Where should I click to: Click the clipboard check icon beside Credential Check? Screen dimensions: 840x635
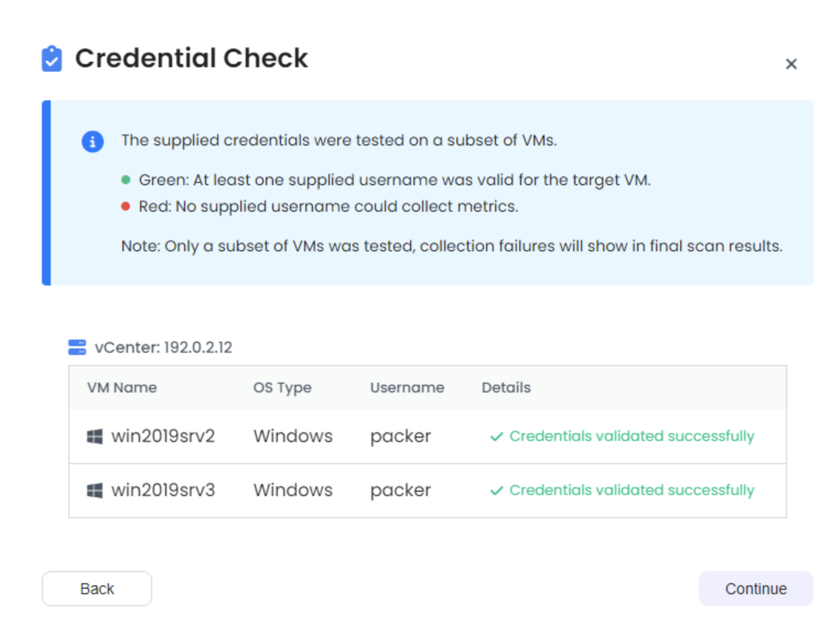click(x=52, y=58)
